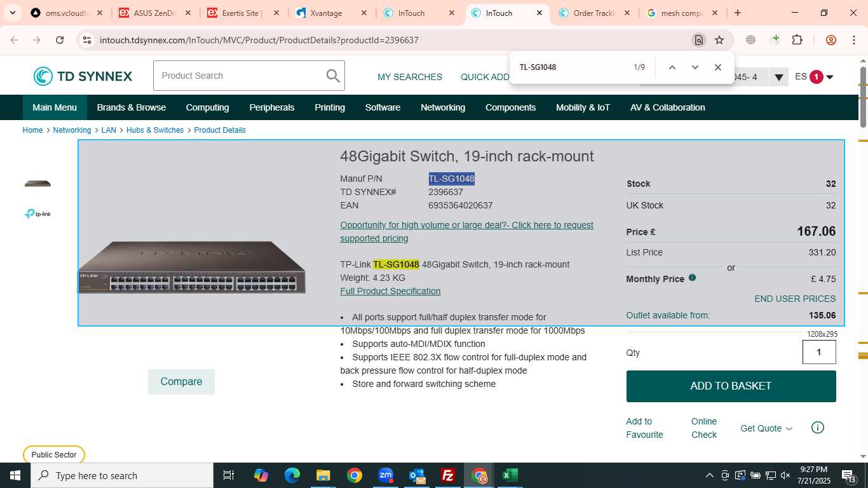Open Excel from the taskbar

coord(510,475)
